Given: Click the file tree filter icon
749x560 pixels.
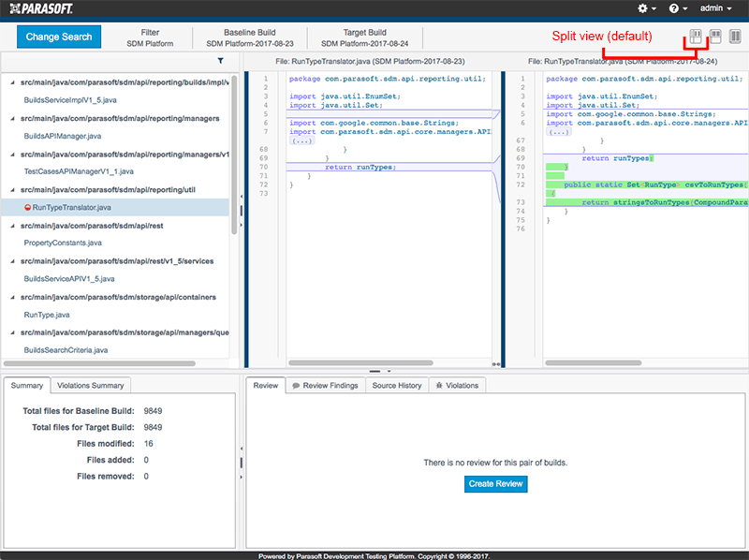Looking at the screenshot, I should point(220,61).
